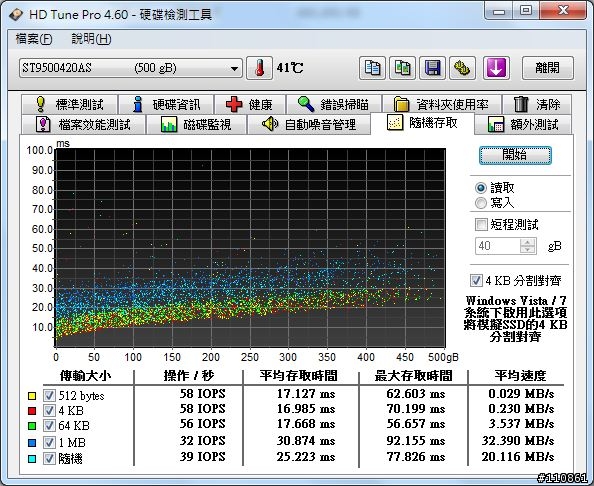Click the 70.199 ms maximum access value
594x486 pixels.
(416, 409)
